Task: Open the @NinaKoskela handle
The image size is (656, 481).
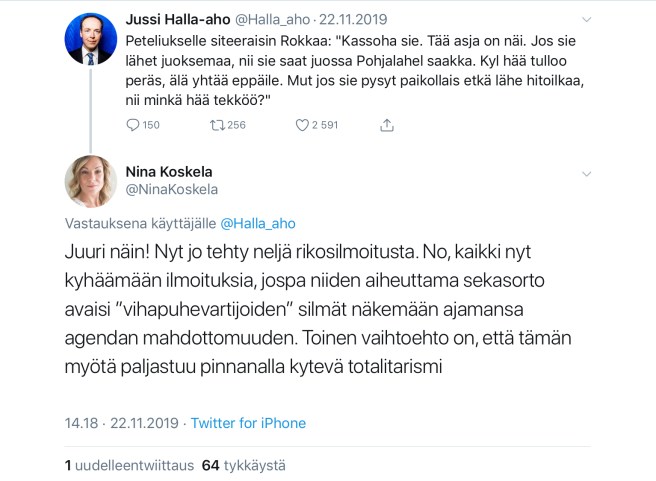Action: 172,189
